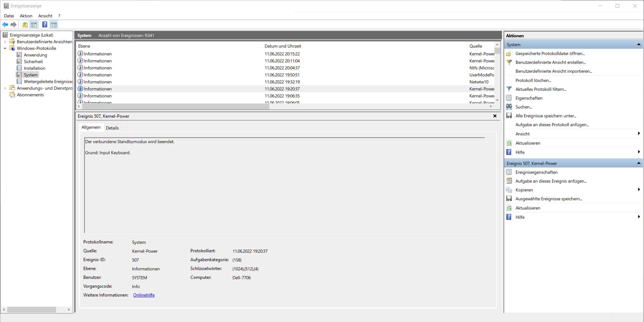Expand Anwendungs- und Dienstprotokolle node
The height and width of the screenshot is (322, 644).
point(5,88)
